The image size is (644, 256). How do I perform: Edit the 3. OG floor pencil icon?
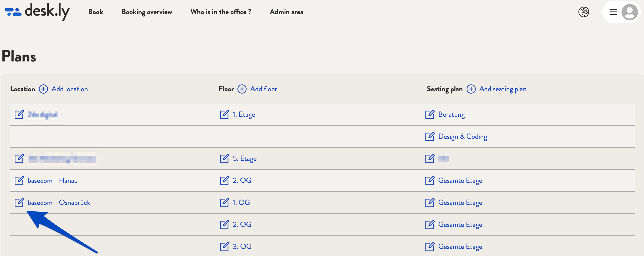[224, 247]
